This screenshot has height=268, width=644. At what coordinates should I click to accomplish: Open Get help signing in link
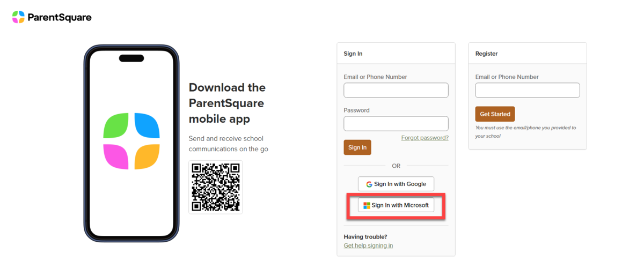[x=368, y=245]
